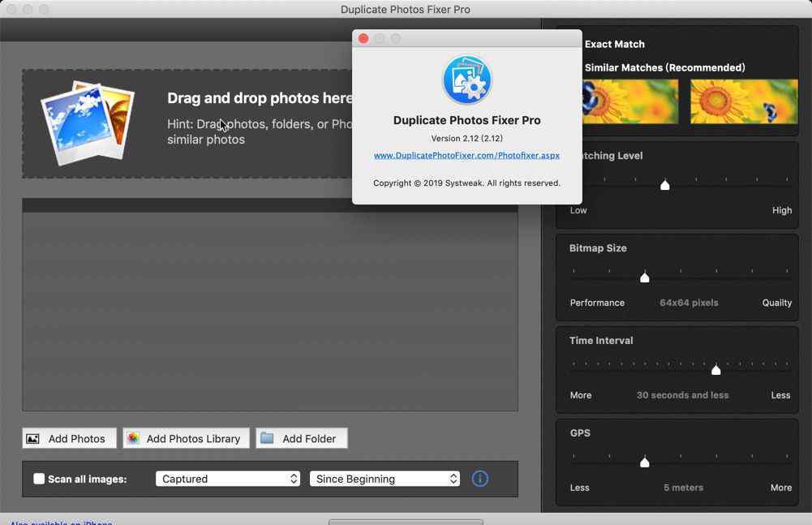Open the DuplicatePhotoFixer.com website link
812x525 pixels.
[x=466, y=156]
